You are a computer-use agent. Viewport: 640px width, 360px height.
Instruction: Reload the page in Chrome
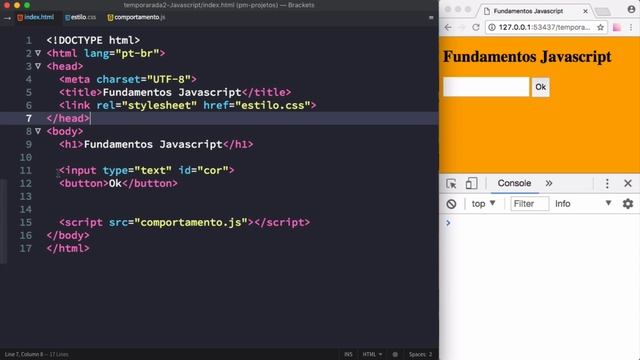coord(476,27)
